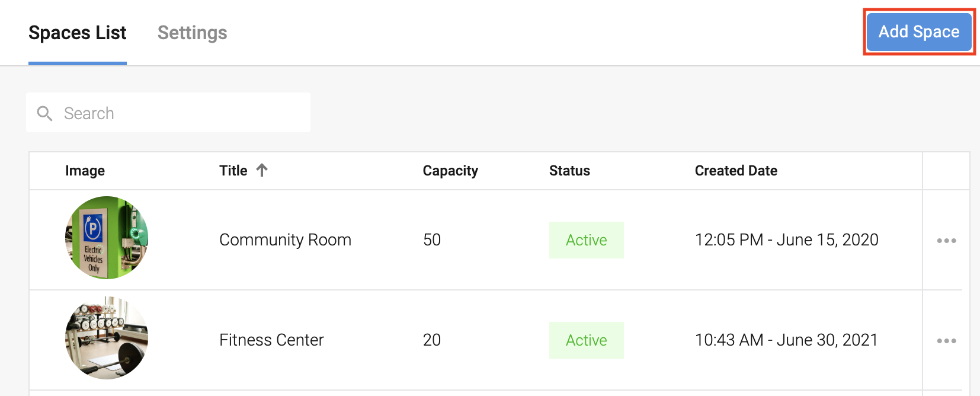This screenshot has width=980, height=396.
Task: Click the Community Room created date cell
Action: (x=786, y=240)
